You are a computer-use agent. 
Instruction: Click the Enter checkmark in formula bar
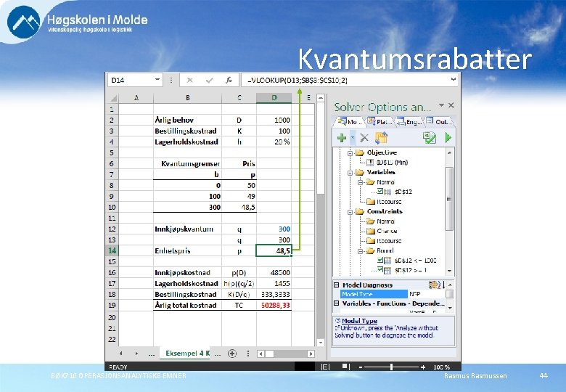click(209, 80)
